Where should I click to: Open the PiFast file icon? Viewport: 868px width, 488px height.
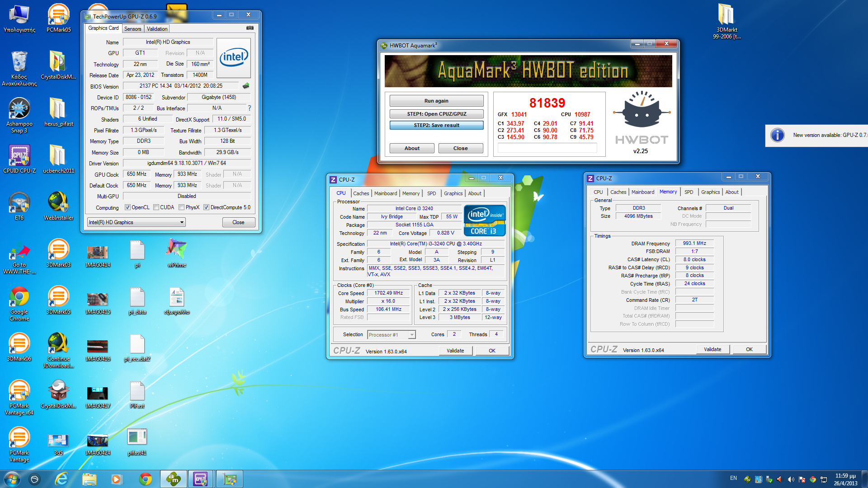[137, 394]
